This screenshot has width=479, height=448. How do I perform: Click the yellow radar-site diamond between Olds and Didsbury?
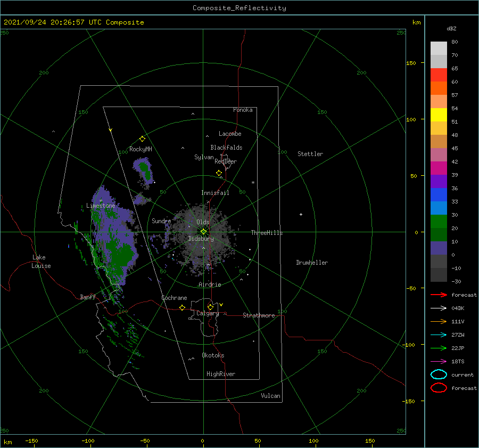203,232
